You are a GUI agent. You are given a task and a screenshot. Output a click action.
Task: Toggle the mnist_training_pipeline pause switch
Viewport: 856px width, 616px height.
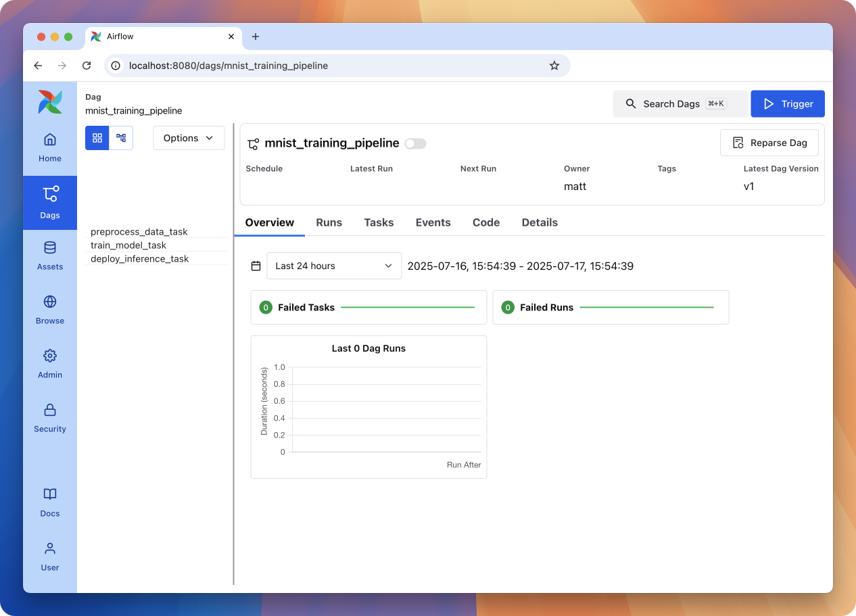[415, 143]
